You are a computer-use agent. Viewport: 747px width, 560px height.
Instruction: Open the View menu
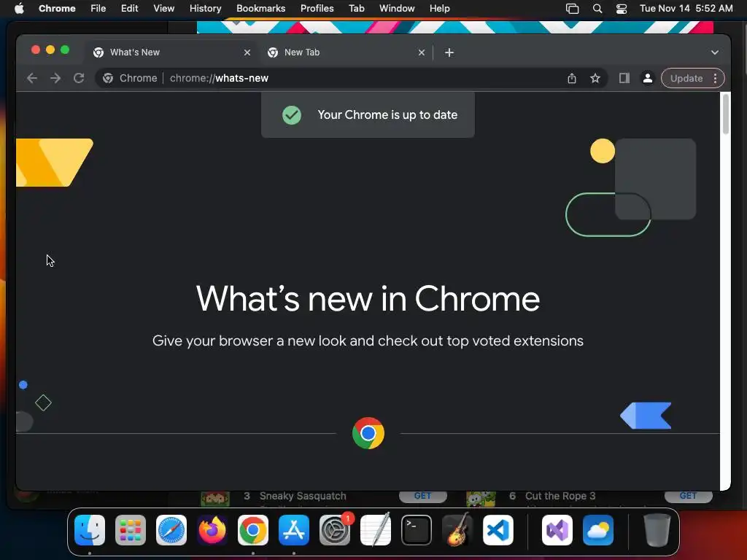[x=163, y=8]
